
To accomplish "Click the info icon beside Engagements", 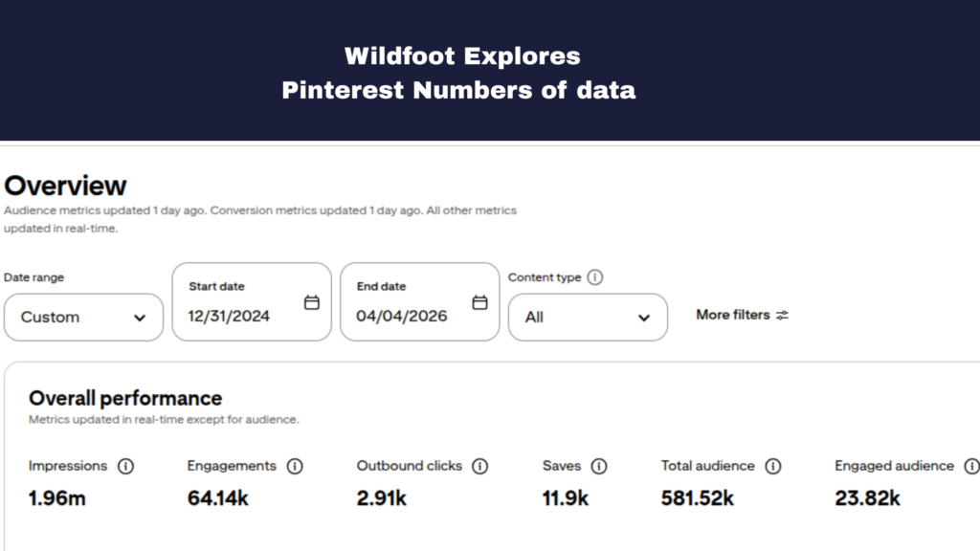I will point(295,467).
